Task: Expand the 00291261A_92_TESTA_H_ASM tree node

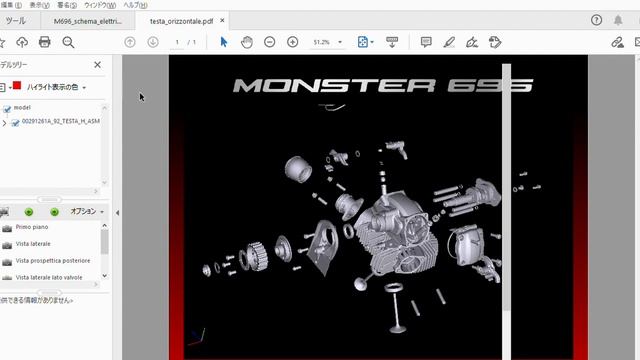Action: tap(4, 123)
